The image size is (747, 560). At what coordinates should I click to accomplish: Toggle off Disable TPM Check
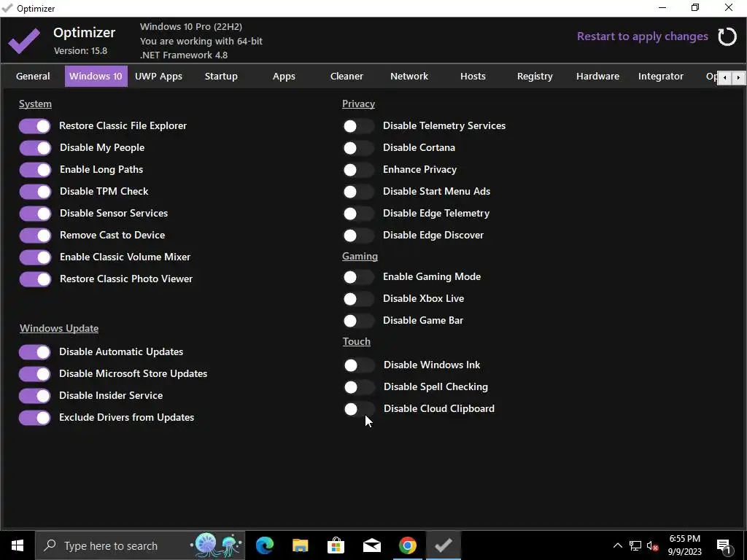pos(35,192)
